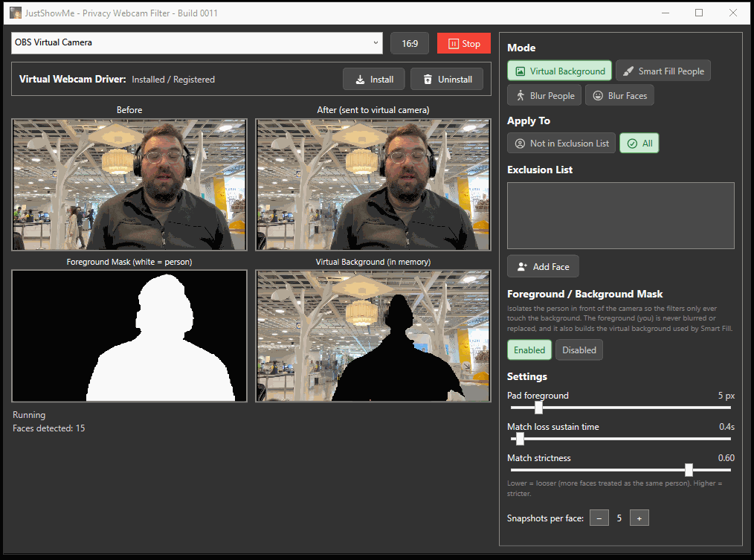Increase snapshots per face with plus
Image resolution: width=754 pixels, height=560 pixels.
(639, 518)
